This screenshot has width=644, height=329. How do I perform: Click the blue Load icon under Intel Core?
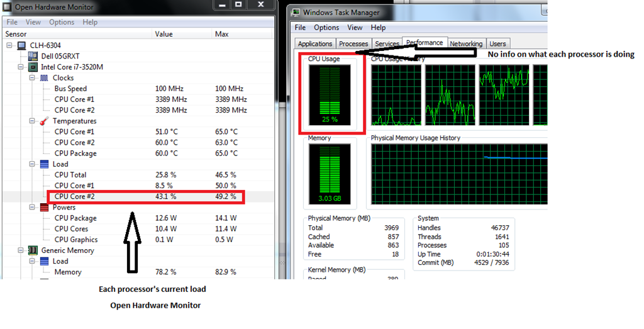pyautogui.click(x=45, y=164)
